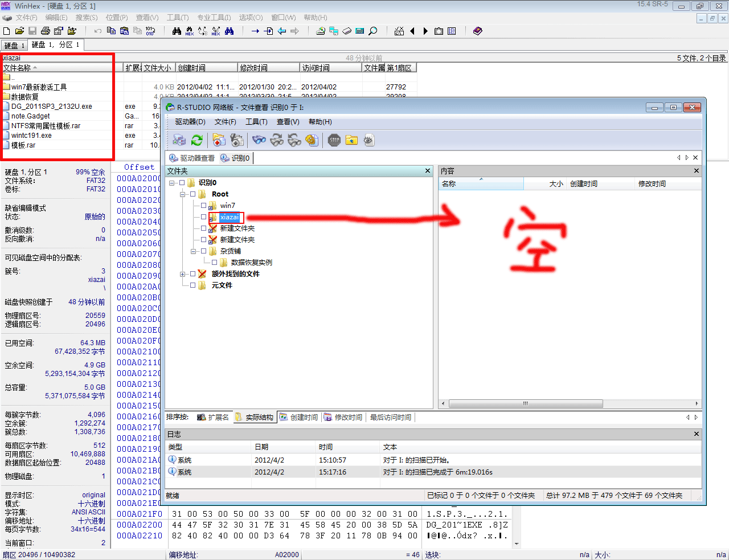Check the box next to 数据恢复实例
The width and height of the screenshot is (729, 560).
(214, 263)
